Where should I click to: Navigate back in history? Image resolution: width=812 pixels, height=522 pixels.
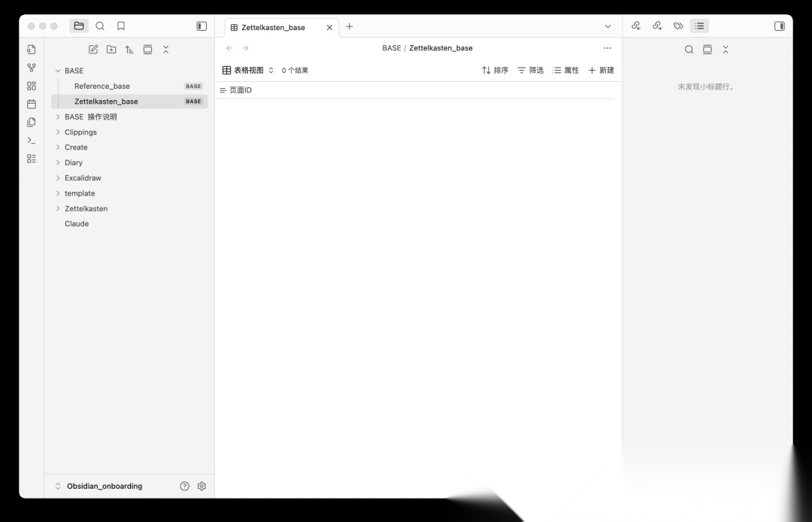(229, 48)
